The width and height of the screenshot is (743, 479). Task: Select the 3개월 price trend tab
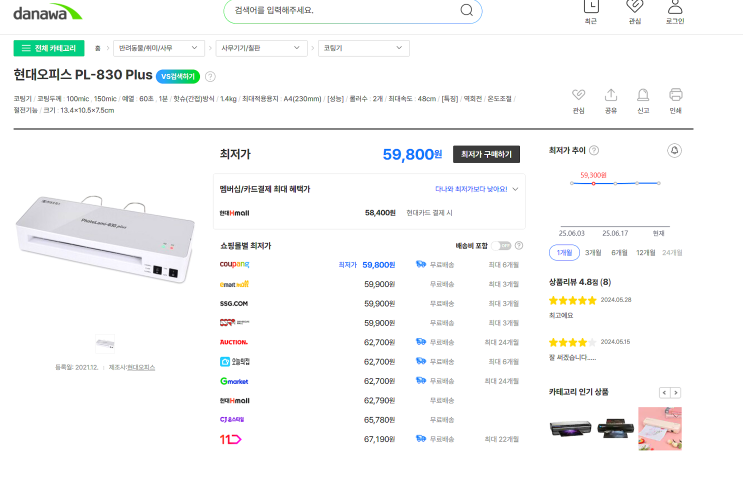point(593,253)
